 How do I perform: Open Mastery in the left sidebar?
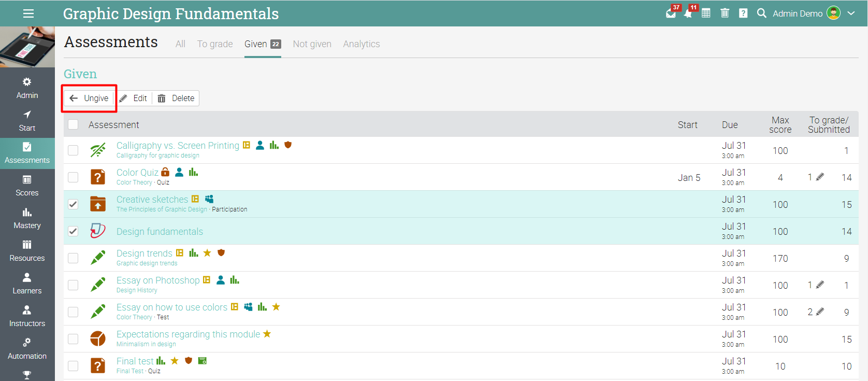[27, 219]
